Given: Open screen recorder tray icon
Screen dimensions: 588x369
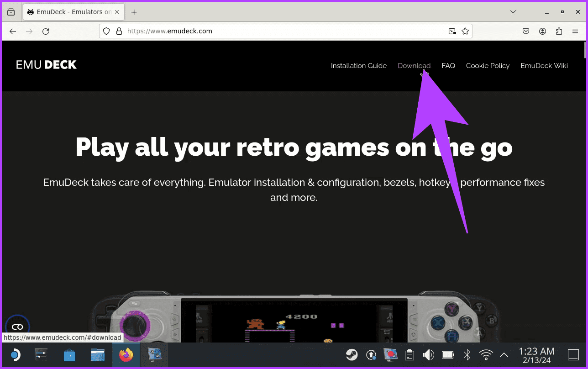Looking at the screenshot, I should click(390, 355).
